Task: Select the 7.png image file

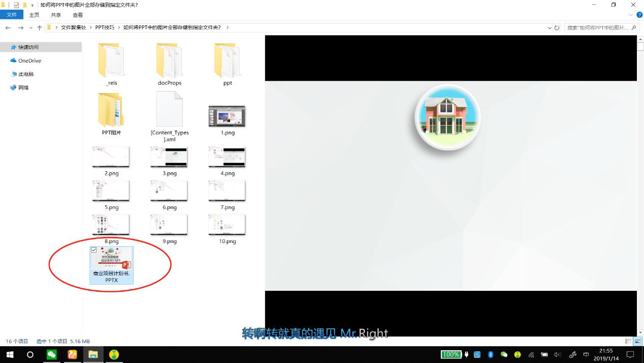Action: [227, 195]
